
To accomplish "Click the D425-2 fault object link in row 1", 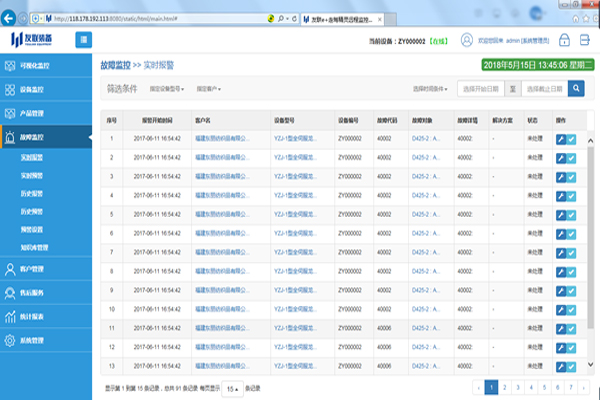I will pos(425,140).
